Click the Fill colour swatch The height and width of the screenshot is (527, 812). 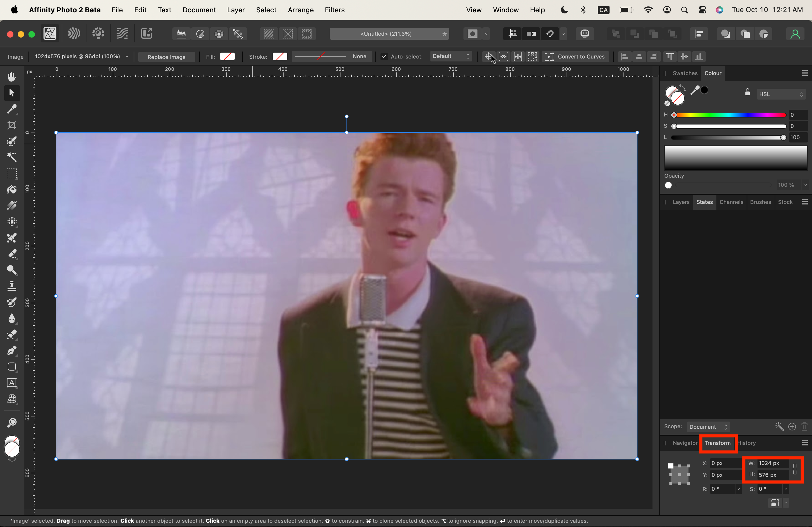pos(227,57)
